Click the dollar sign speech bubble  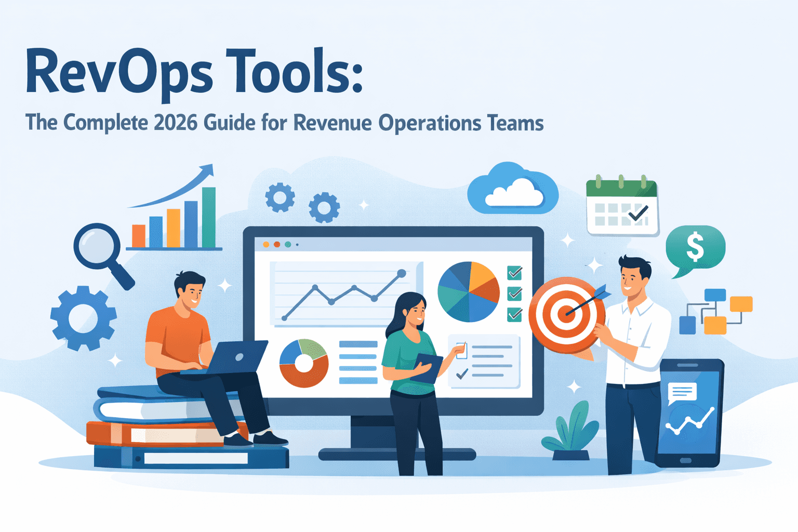point(695,248)
